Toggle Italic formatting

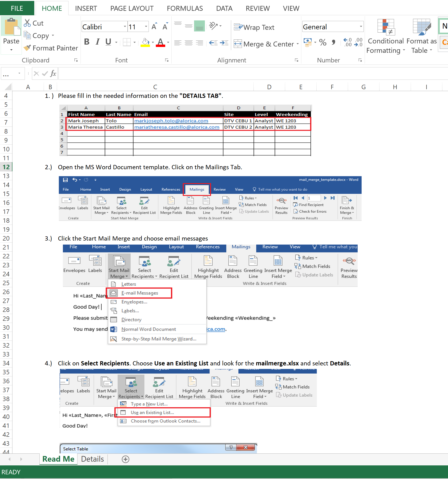pos(97,42)
